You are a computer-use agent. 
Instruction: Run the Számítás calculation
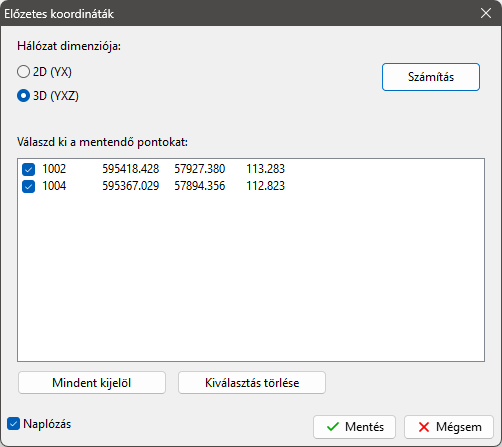click(x=431, y=77)
